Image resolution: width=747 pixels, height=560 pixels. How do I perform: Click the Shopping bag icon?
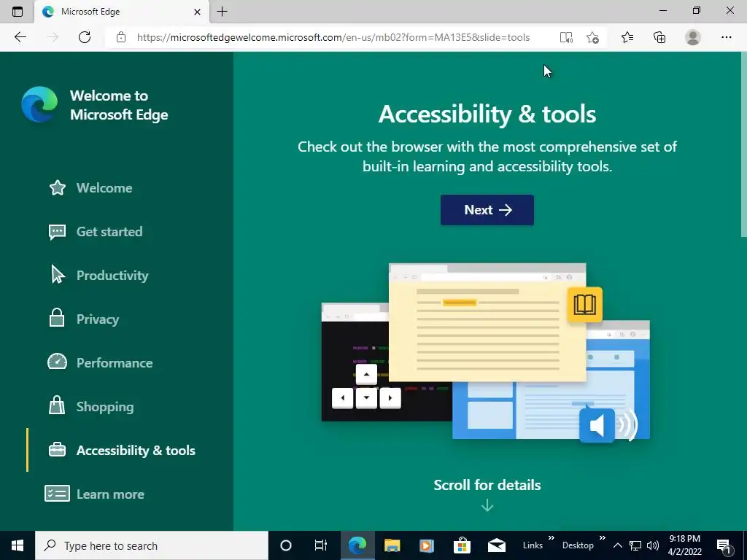(x=57, y=405)
